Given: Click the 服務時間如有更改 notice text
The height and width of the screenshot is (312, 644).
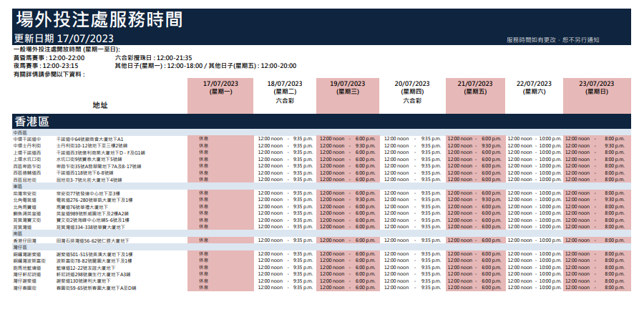Looking at the screenshot, I should [x=552, y=39].
